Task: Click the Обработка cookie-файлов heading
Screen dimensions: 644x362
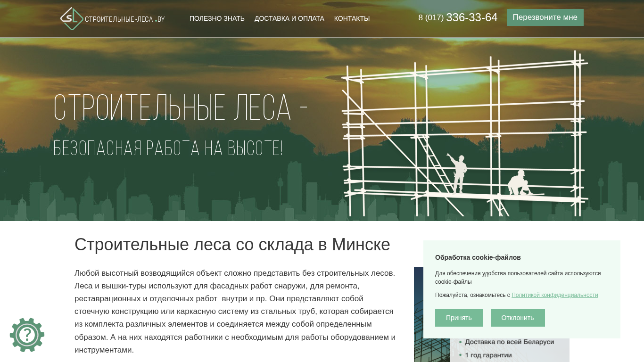Action: tap(478, 257)
